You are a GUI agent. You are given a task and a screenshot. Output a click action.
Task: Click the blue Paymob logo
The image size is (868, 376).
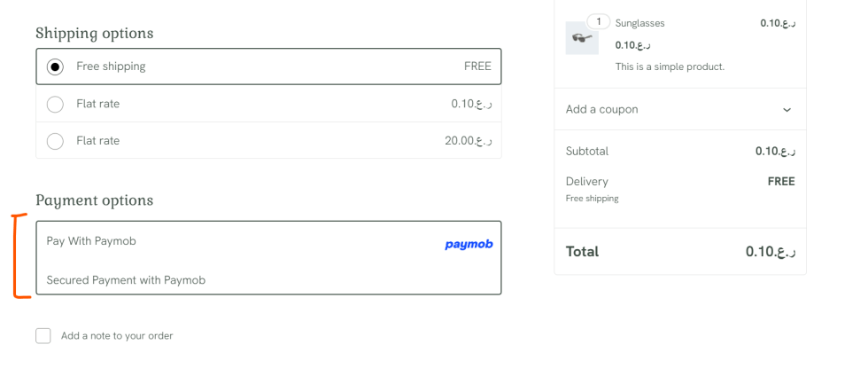pos(469,244)
